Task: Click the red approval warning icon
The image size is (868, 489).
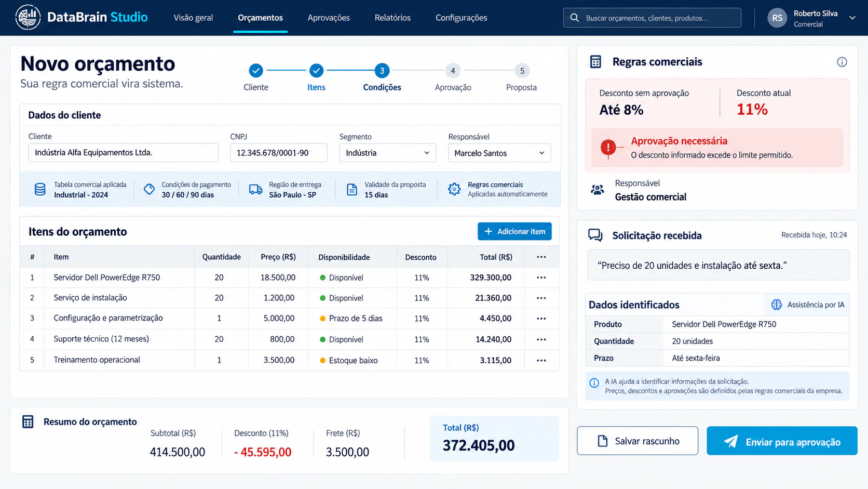Action: coord(608,148)
